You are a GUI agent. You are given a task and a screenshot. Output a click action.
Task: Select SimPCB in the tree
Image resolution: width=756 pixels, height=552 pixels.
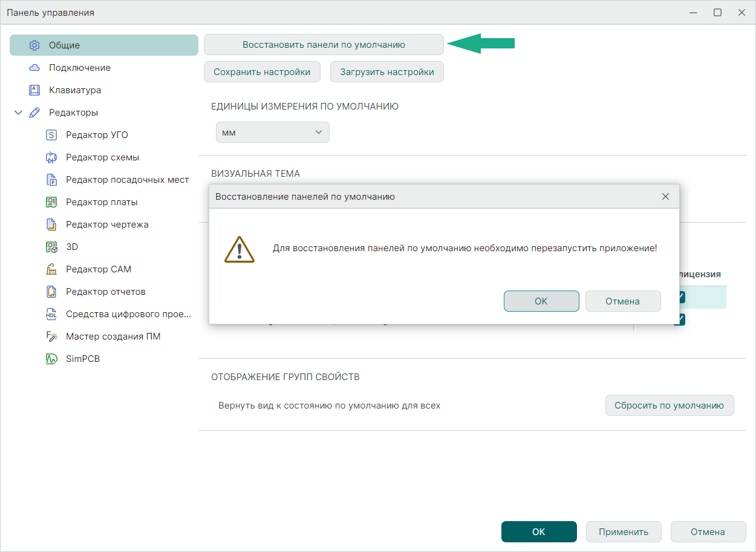coord(83,359)
